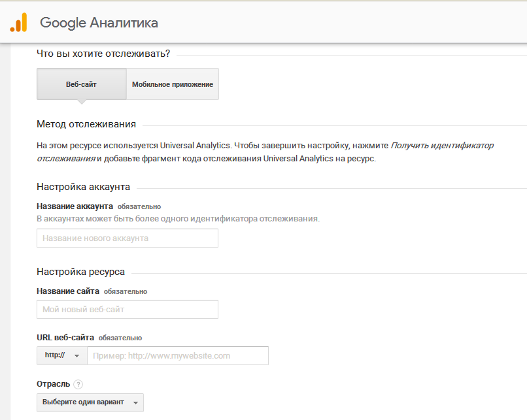Click the Название сайта label

[68, 291]
